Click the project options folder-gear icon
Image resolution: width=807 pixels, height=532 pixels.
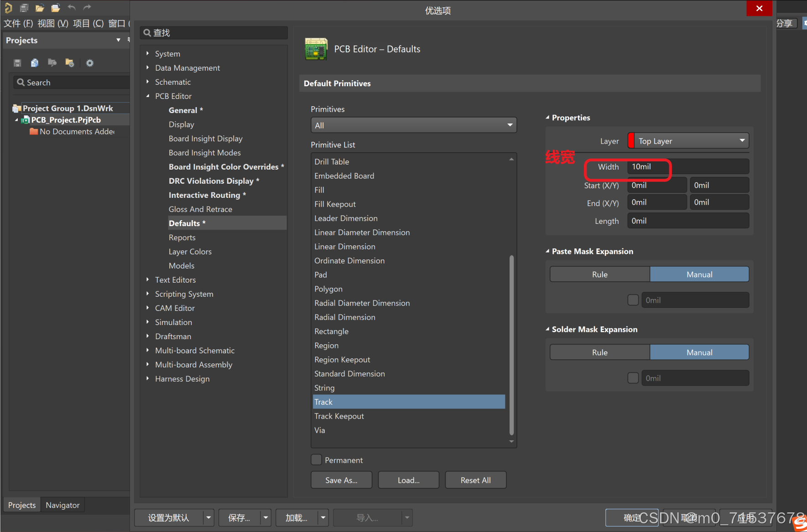(x=70, y=63)
